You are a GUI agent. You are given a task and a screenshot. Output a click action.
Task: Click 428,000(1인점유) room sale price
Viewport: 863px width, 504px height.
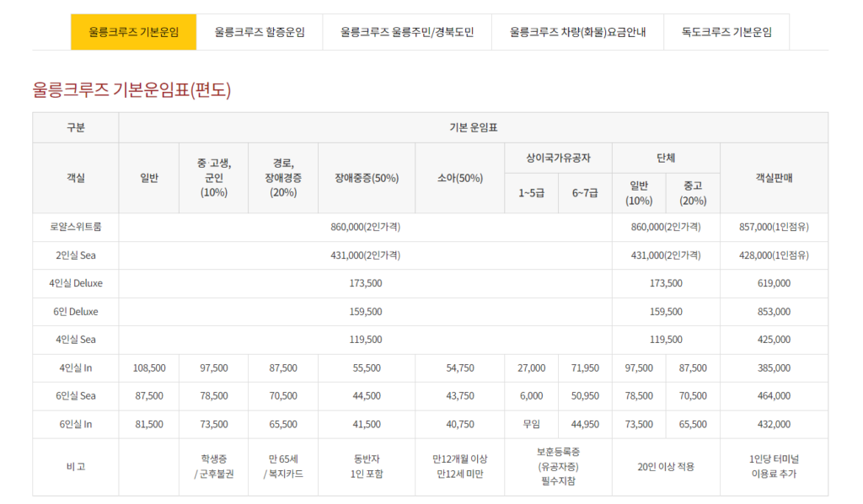click(774, 255)
